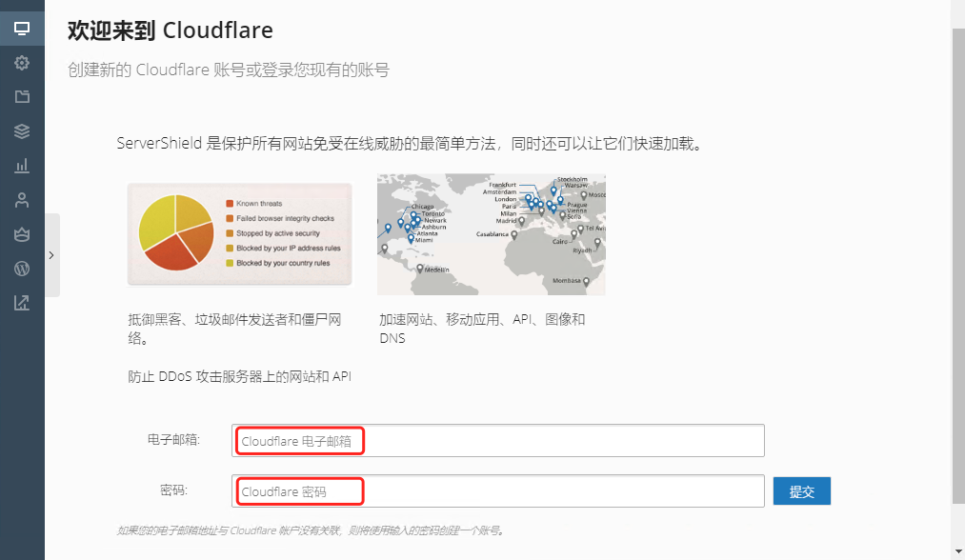Click the Cloudflare 电子邮箱 input field
This screenshot has height=560, width=965.
click(x=497, y=441)
